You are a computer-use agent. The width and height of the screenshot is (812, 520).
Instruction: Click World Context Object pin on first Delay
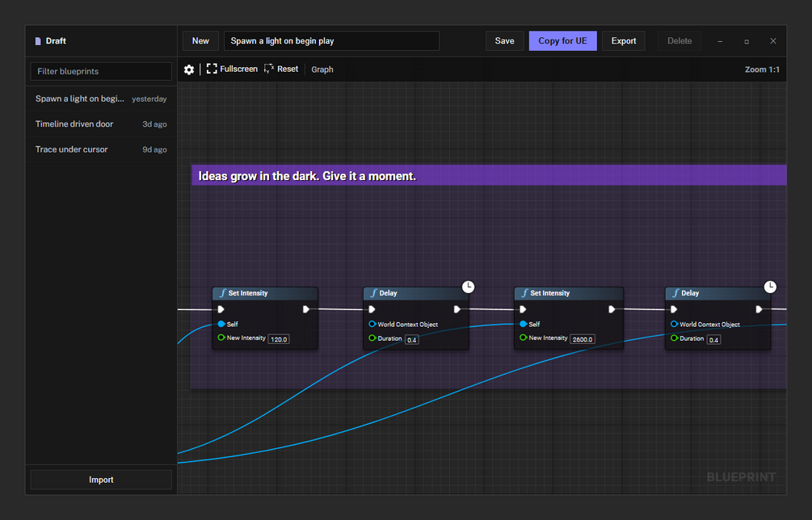pyautogui.click(x=372, y=324)
